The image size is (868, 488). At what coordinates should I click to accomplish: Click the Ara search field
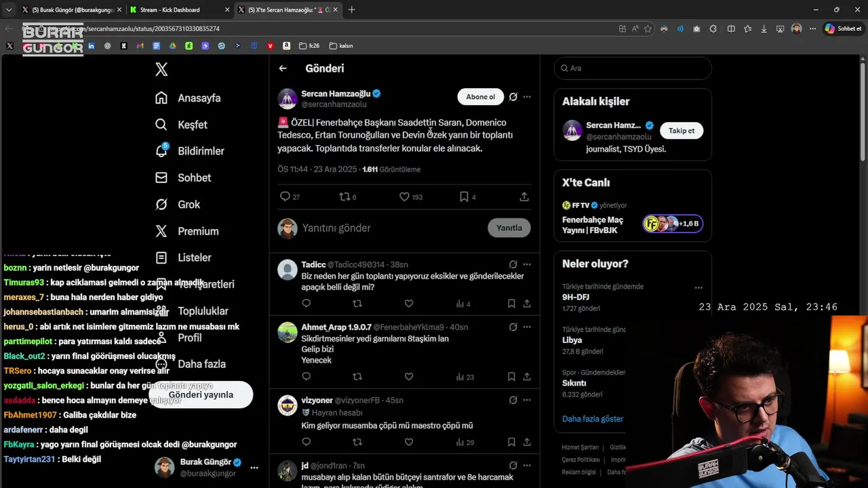[x=633, y=68]
